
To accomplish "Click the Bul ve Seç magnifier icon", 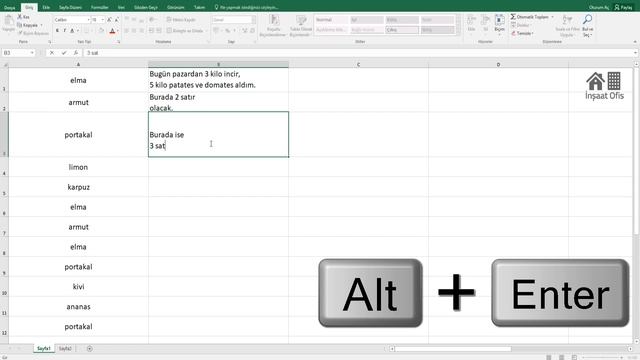I will pyautogui.click(x=587, y=20).
